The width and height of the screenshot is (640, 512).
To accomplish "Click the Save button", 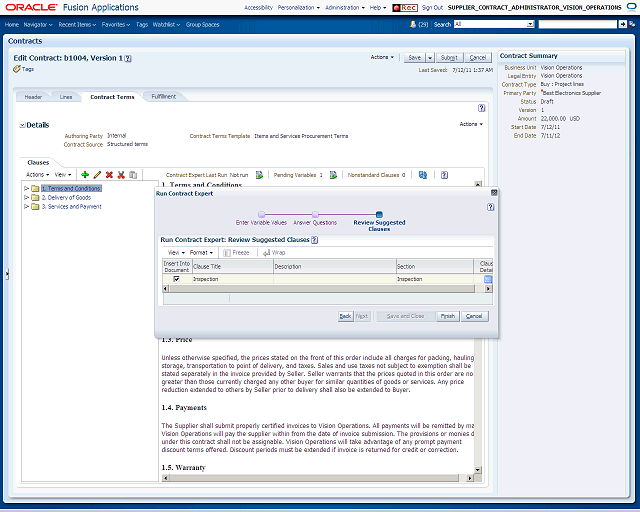I will (415, 58).
